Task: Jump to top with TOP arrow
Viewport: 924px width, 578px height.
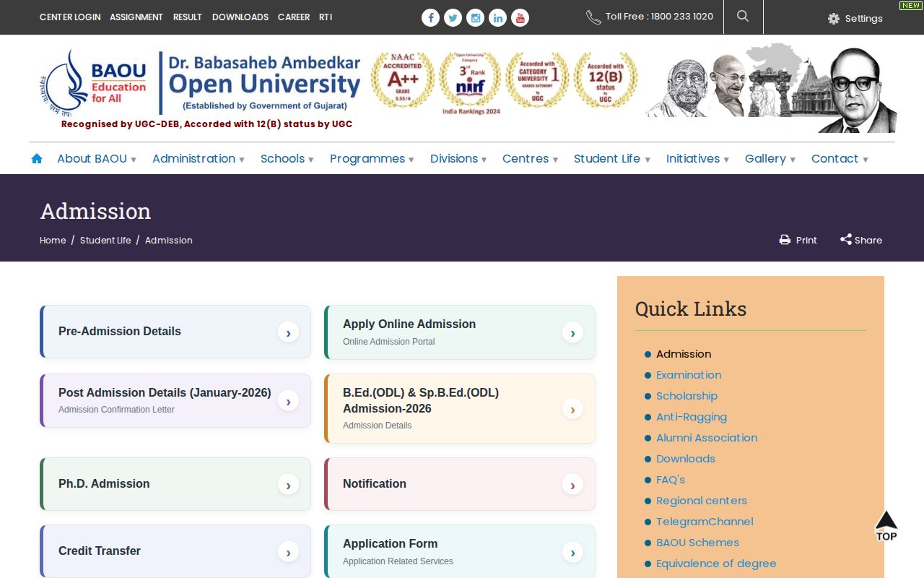Action: click(886, 525)
